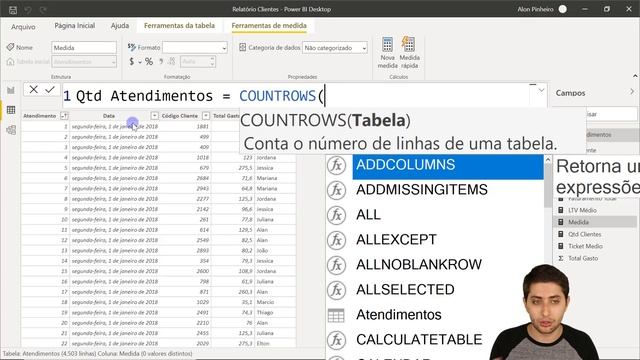
Task: Select Medida field in Campos
Action: point(578,222)
